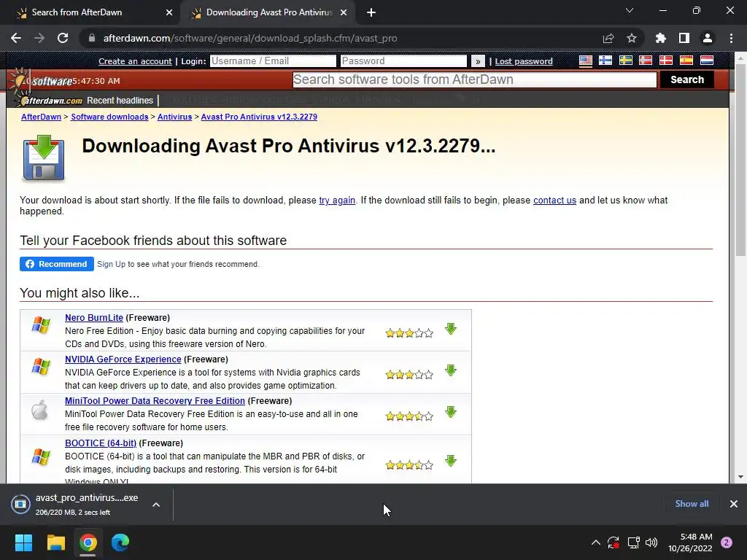
Task: Open AfterDawn breadcrumb link
Action: coord(41,117)
